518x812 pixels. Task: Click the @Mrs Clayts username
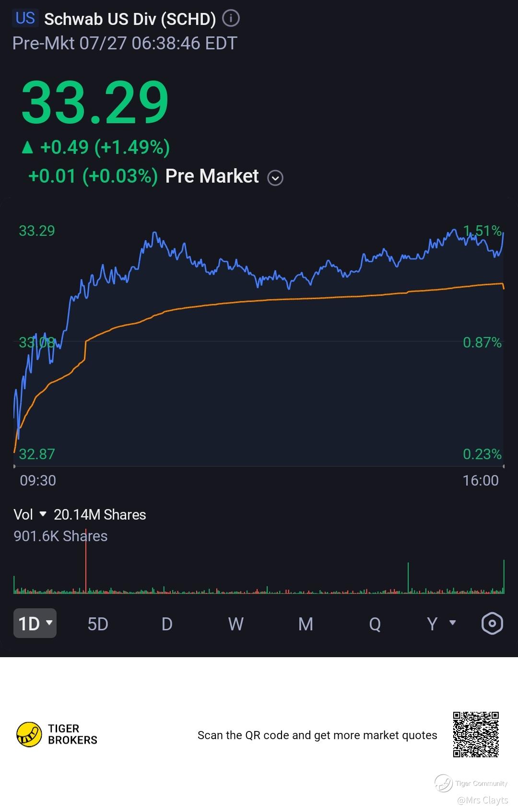point(483,800)
